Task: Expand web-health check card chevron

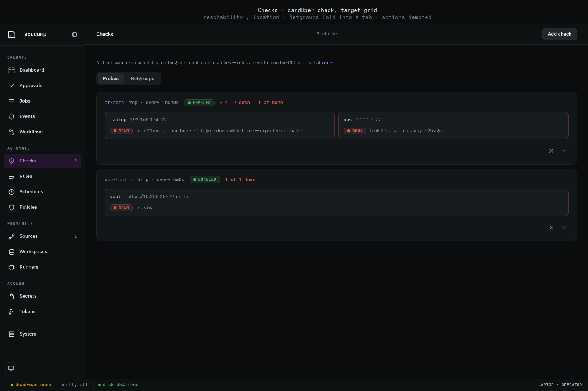Action: (564, 227)
